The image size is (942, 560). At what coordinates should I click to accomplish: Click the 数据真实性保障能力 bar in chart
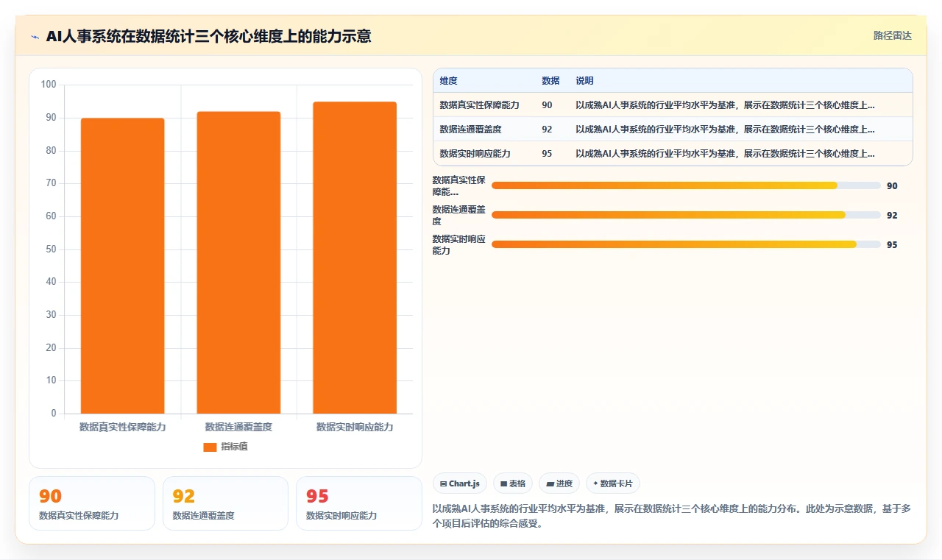(x=122, y=266)
